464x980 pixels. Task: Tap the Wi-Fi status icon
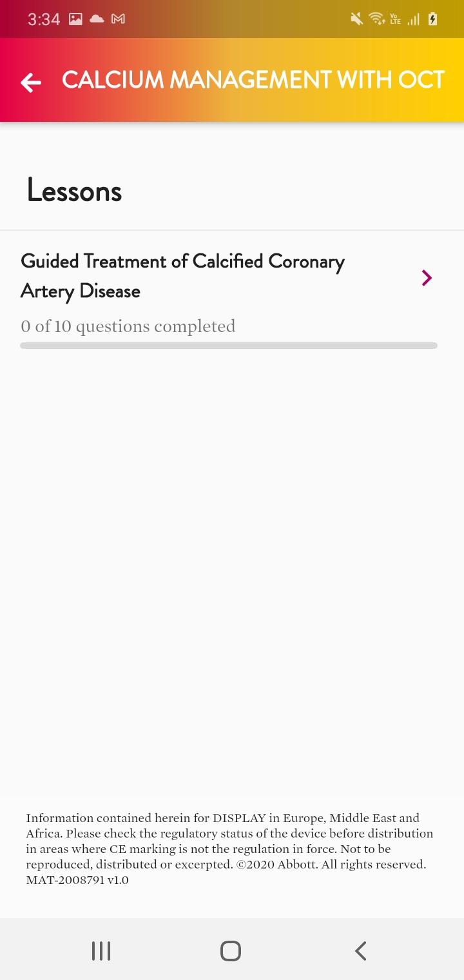click(376, 19)
